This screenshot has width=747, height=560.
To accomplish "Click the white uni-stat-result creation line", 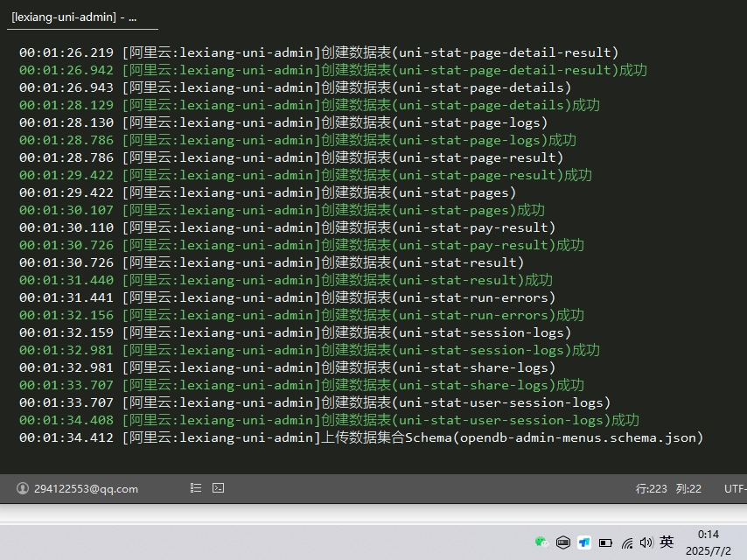I will click(271, 262).
